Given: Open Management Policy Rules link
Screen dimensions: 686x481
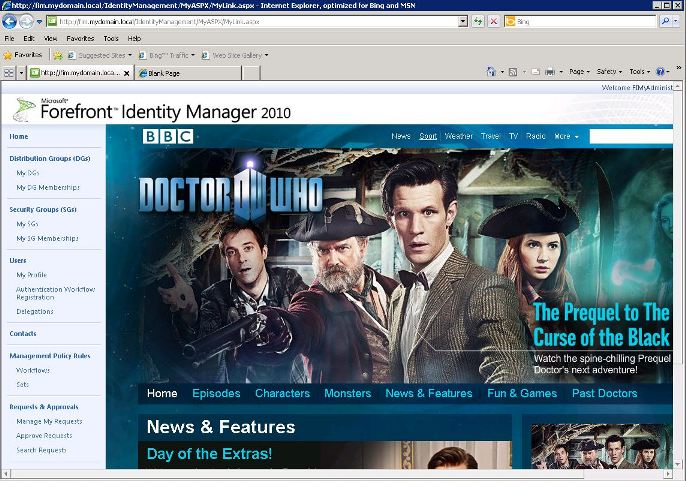Looking at the screenshot, I should pyautogui.click(x=50, y=356).
